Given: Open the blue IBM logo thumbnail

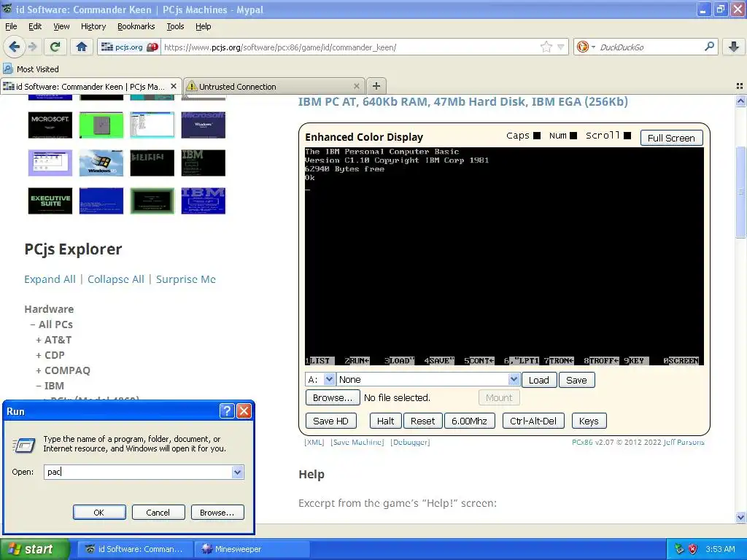Looking at the screenshot, I should click(203, 201).
